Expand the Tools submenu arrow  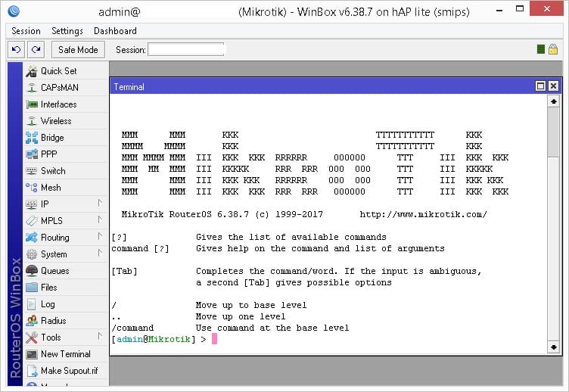pos(100,337)
